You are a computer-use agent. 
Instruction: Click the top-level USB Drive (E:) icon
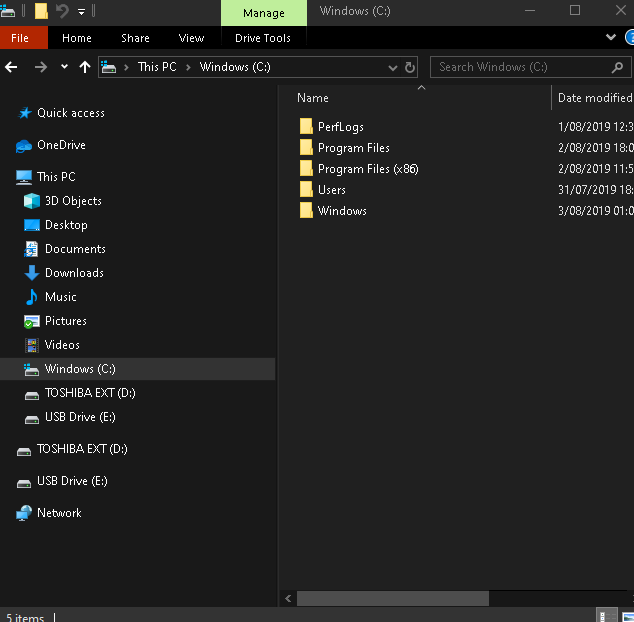click(x=24, y=483)
